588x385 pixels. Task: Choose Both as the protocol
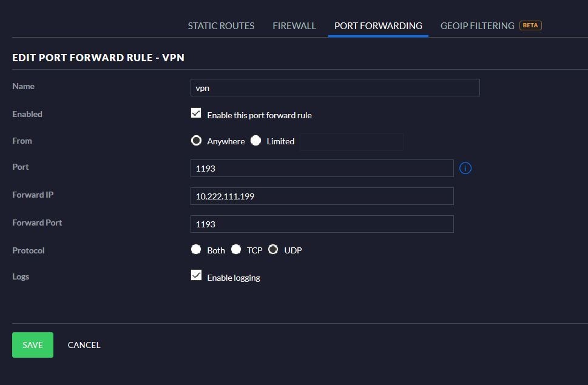196,250
